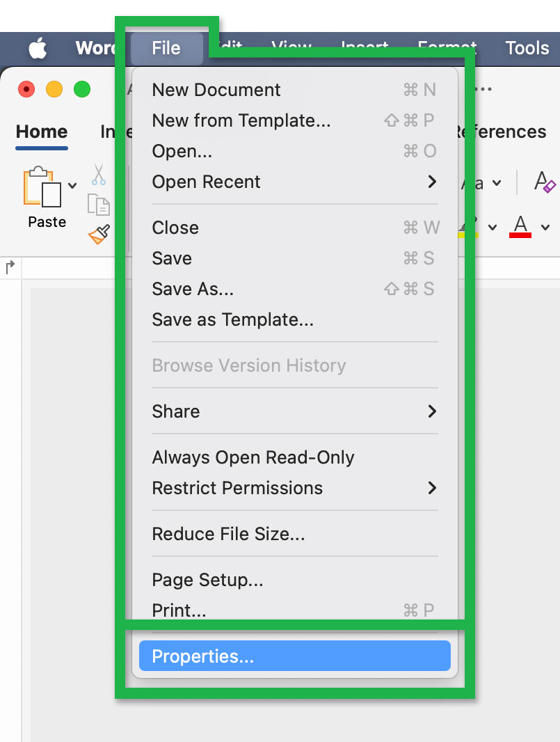Viewport: 560px width, 742px height.
Task: Expand the Restrict Permissions submenu
Action: pos(431,488)
